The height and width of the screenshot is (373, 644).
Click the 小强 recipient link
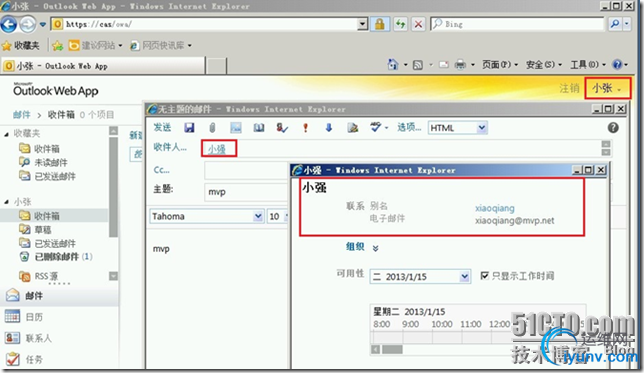[x=217, y=149]
